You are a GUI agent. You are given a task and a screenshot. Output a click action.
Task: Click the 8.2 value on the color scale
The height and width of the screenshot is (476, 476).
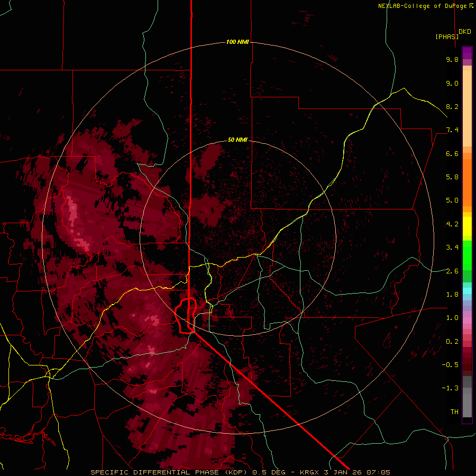pyautogui.click(x=452, y=106)
